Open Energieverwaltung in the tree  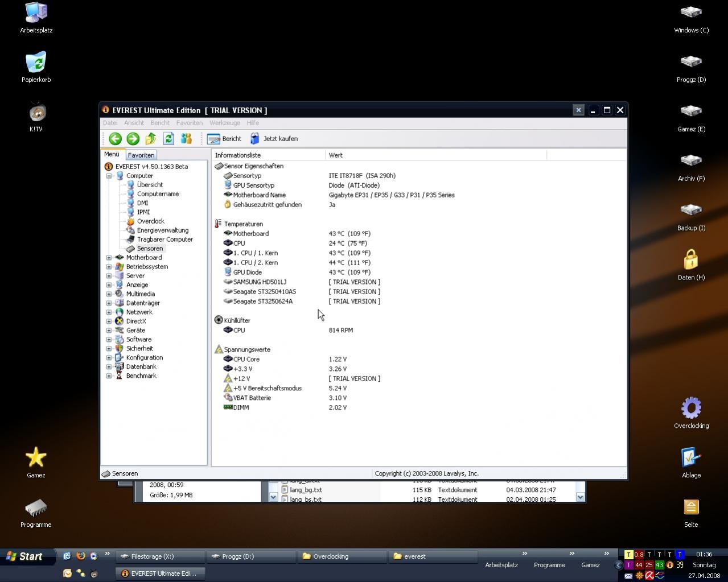coord(162,230)
